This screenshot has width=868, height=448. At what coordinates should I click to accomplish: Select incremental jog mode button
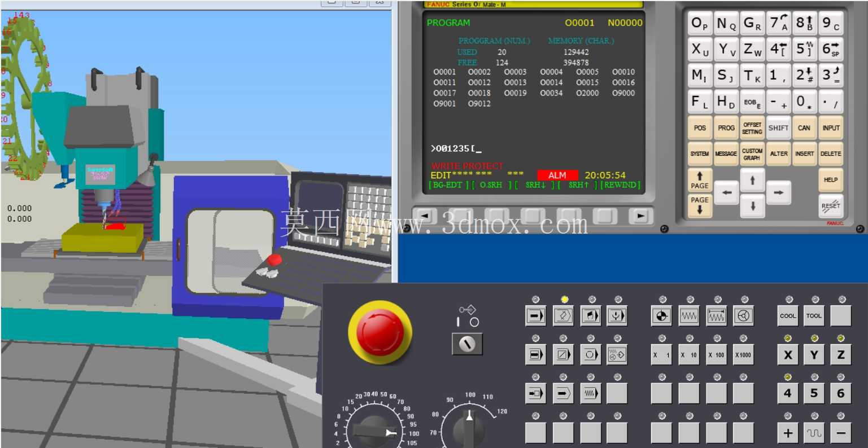pos(716,316)
